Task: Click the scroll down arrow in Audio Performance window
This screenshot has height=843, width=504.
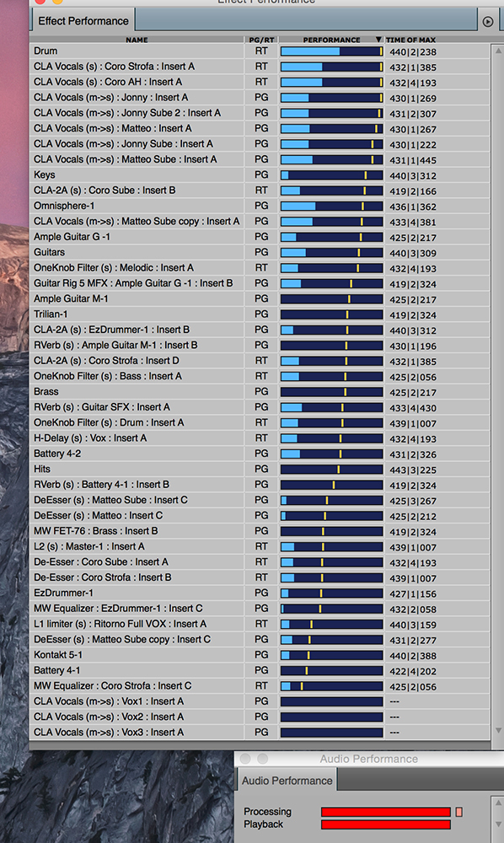Action: pyautogui.click(x=498, y=824)
